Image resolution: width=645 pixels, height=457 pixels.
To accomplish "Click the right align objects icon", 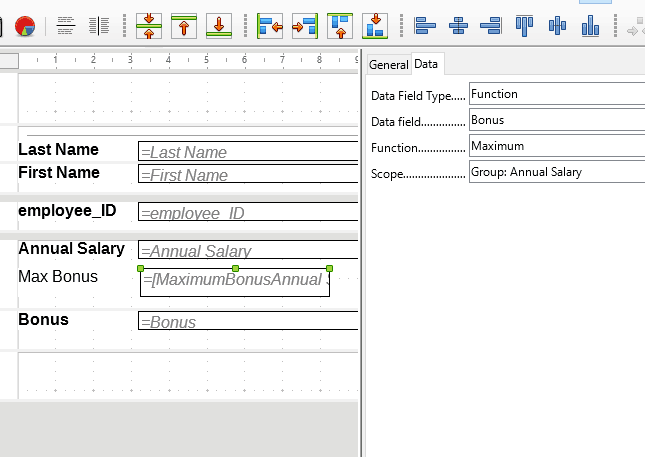I will pyautogui.click(x=491, y=26).
